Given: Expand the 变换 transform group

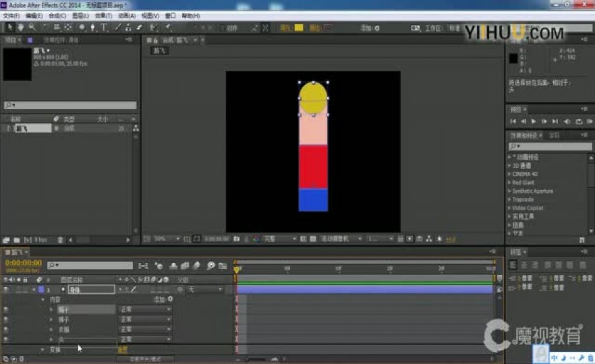Looking at the screenshot, I should tap(42, 350).
